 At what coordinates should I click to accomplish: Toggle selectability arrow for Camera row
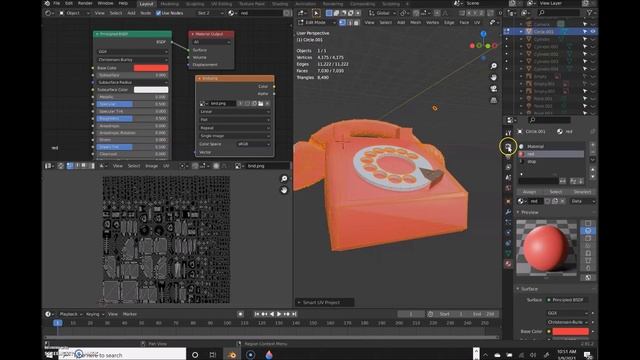pyautogui.click(x=585, y=24)
